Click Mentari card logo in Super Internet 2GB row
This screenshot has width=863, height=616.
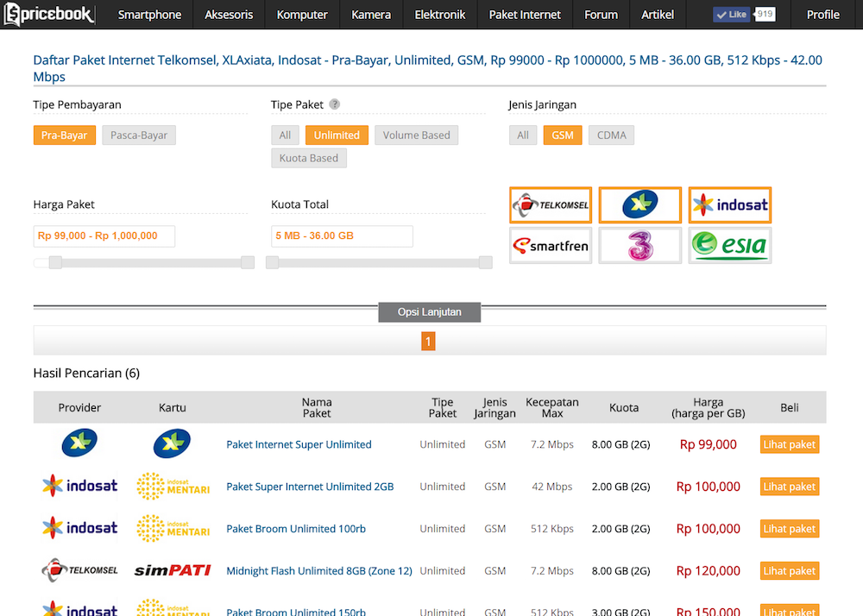coord(173,487)
